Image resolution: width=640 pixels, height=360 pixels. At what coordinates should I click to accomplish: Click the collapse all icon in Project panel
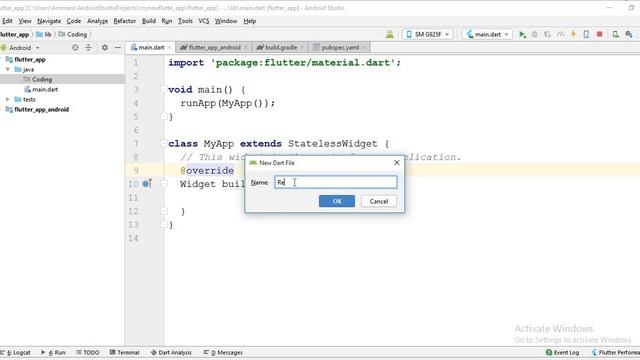point(88,48)
